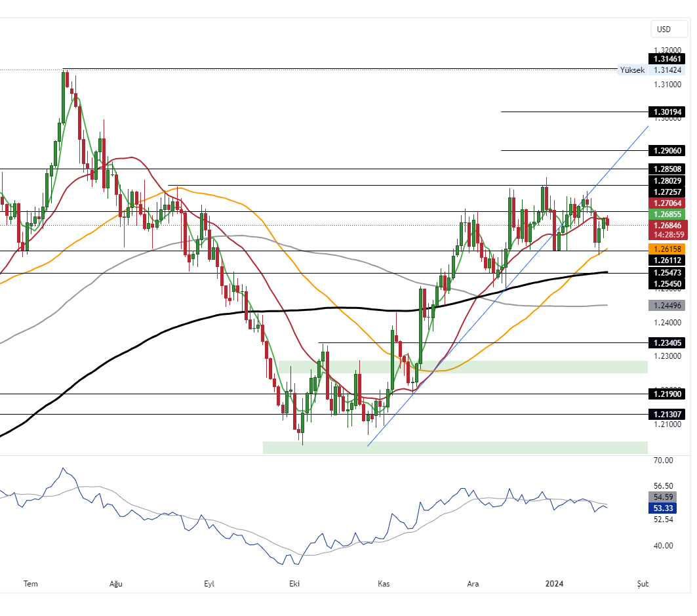This screenshot has width=697, height=616.
Task: Click the Eki month on time axis
Action: (x=294, y=583)
